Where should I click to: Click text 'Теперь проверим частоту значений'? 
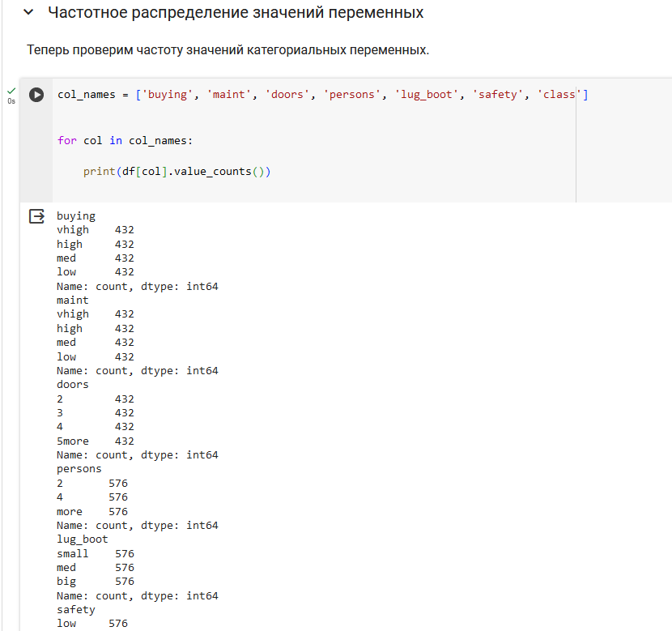136,49
